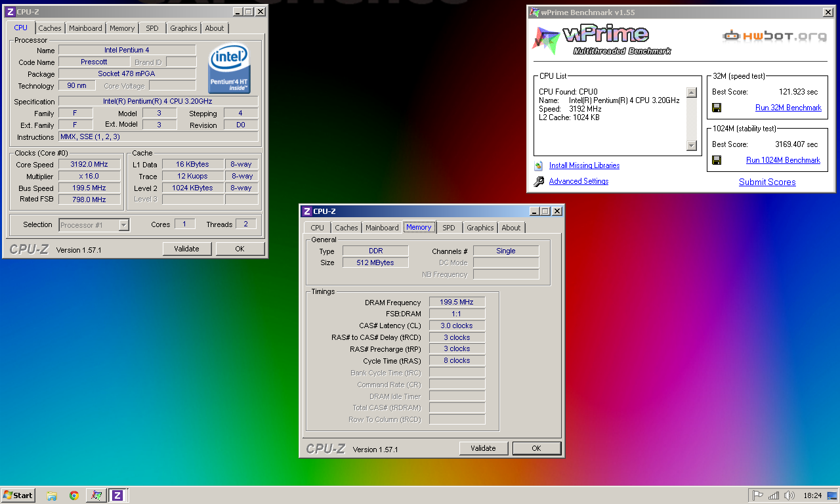Click the Intel Pentium 4 HT logo
Viewport: 840px width, 504px height.
click(230, 68)
